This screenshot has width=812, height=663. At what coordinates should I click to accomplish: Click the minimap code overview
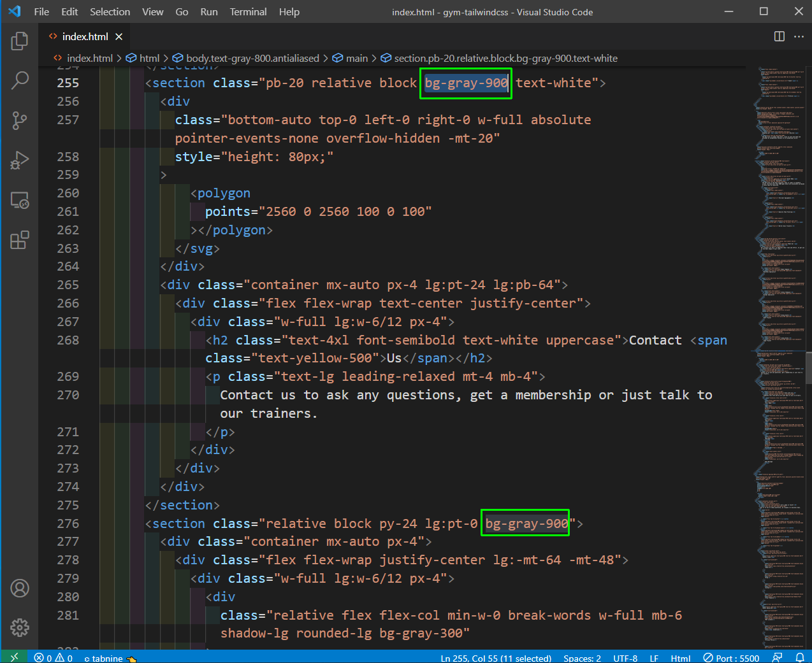[x=780, y=357]
